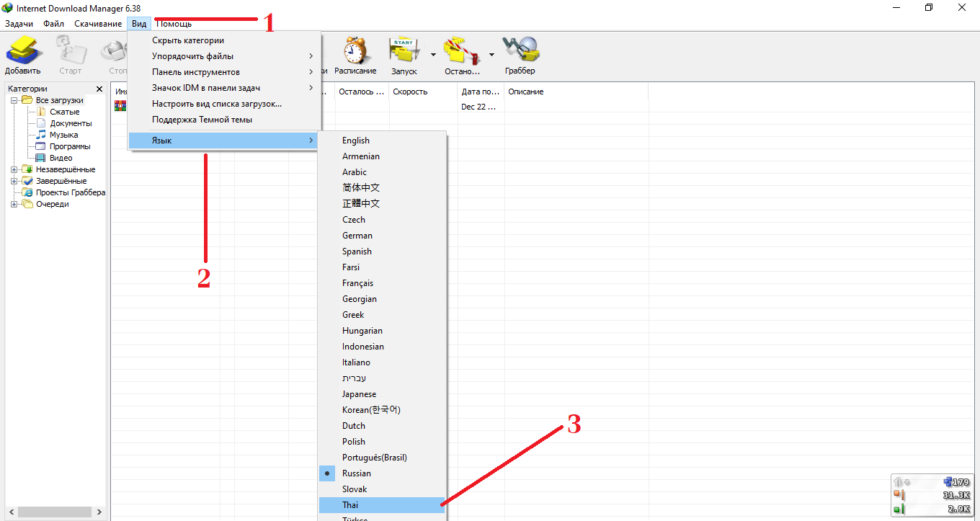Select Slovak language
980x521 pixels.
(x=383, y=489)
